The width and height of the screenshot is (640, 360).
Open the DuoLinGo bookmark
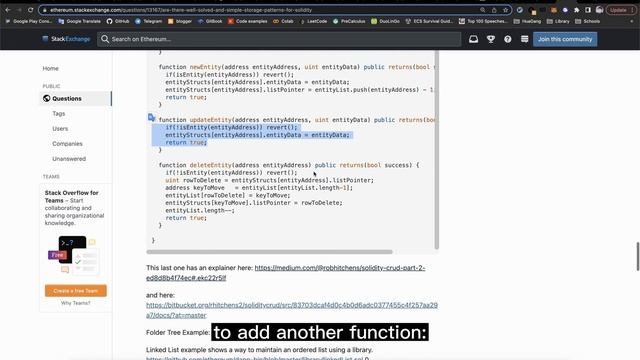tap(385, 21)
